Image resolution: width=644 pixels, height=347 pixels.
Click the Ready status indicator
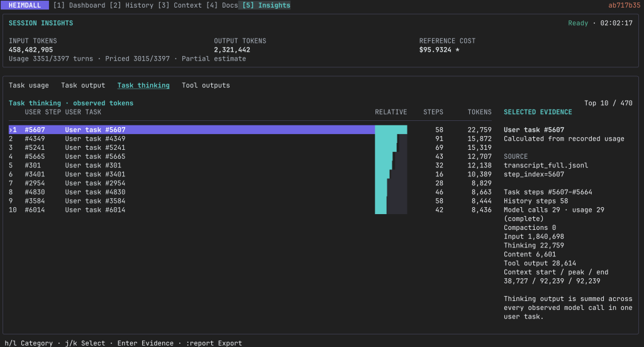tap(578, 23)
